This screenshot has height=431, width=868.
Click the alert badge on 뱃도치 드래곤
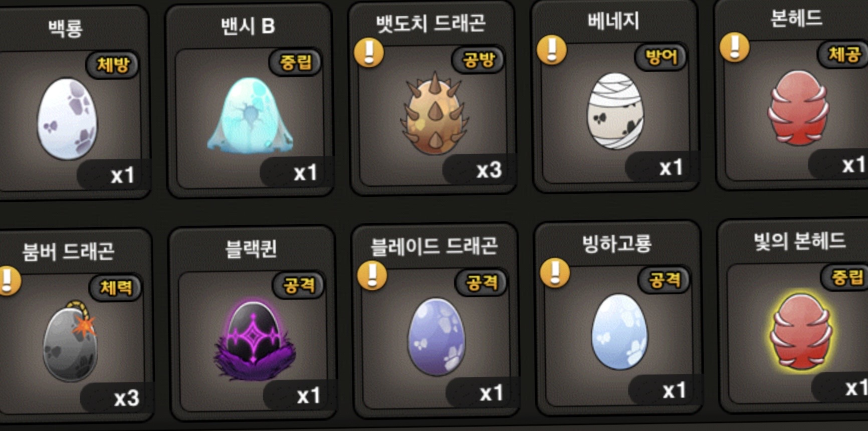(x=369, y=53)
